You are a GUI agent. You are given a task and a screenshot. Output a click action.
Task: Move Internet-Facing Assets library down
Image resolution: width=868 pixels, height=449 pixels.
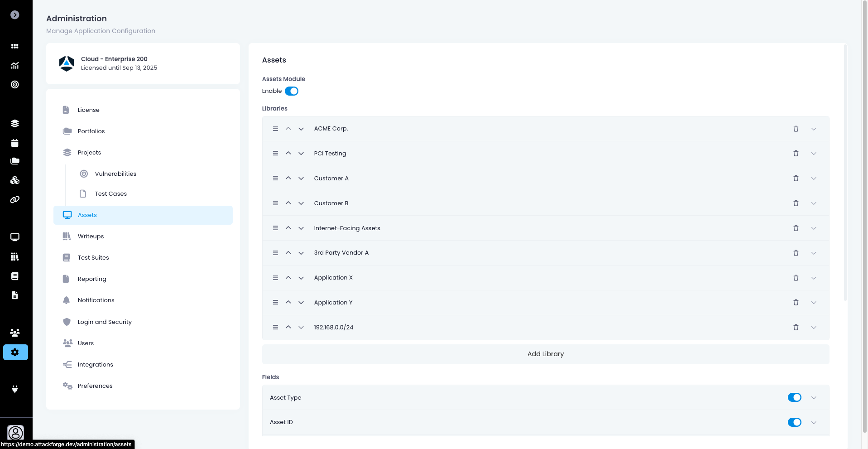[301, 228]
